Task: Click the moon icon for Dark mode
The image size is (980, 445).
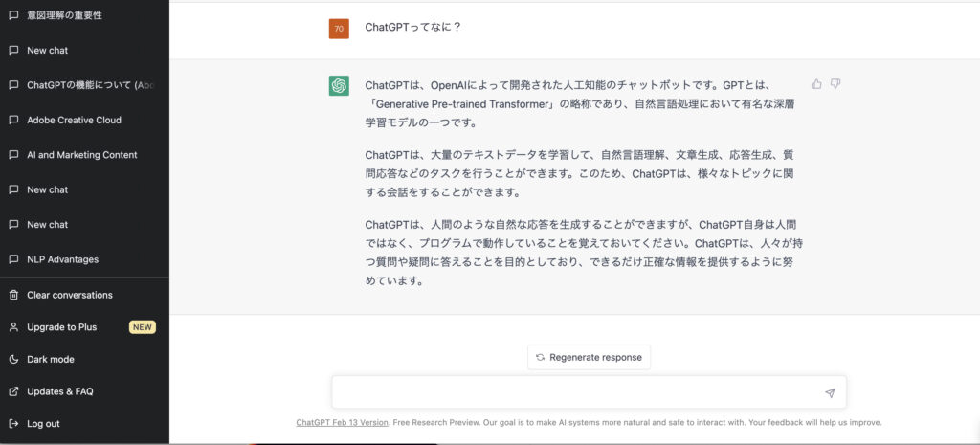Action: tap(13, 359)
